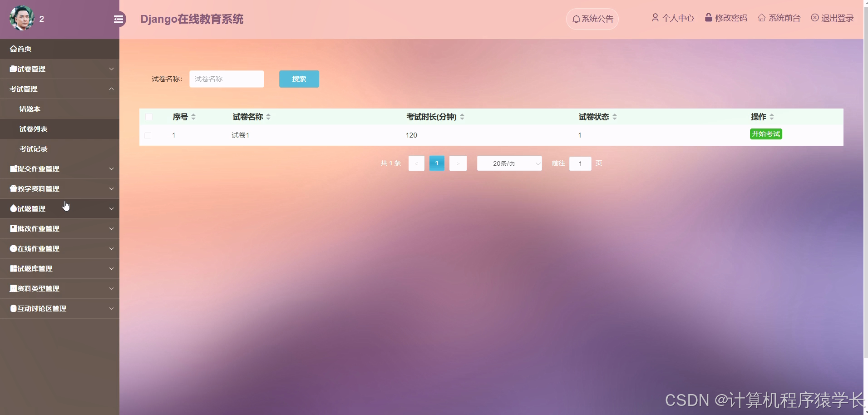Click the 教学资料管理 sidebar icon

[x=13, y=188]
